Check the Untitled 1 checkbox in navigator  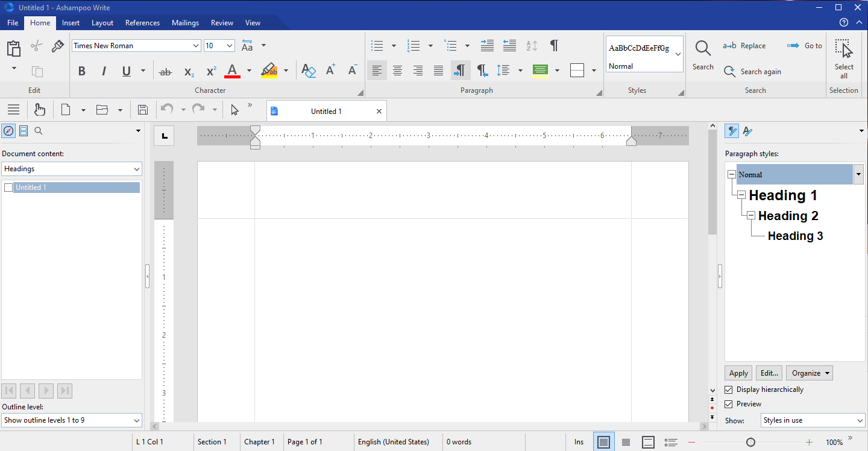(8, 188)
